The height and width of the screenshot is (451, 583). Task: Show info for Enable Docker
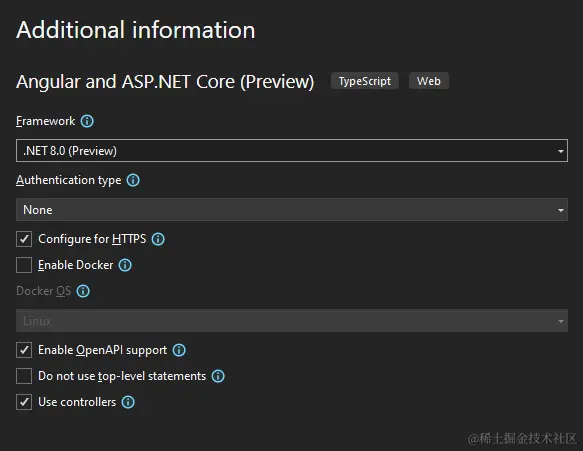click(x=125, y=265)
